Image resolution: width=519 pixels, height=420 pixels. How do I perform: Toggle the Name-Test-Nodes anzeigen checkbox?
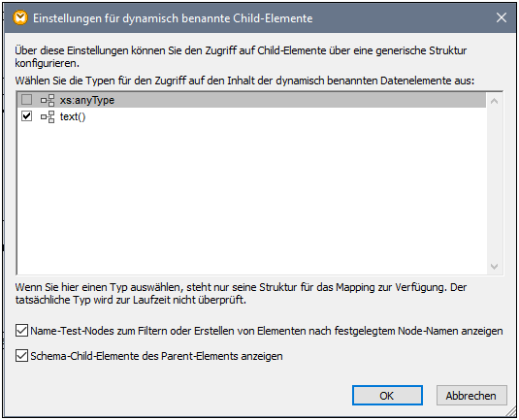coord(21,331)
